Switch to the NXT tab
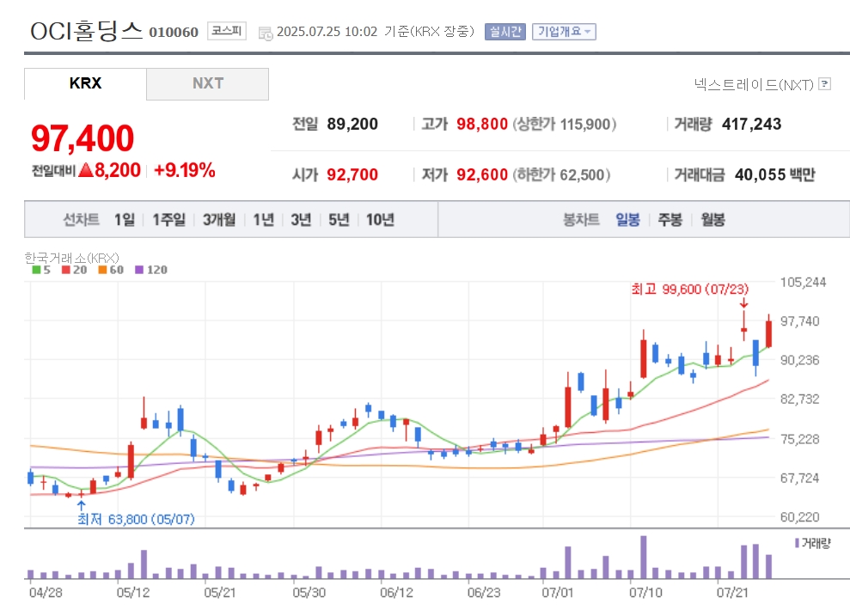This screenshot has width=850, height=616. (208, 83)
